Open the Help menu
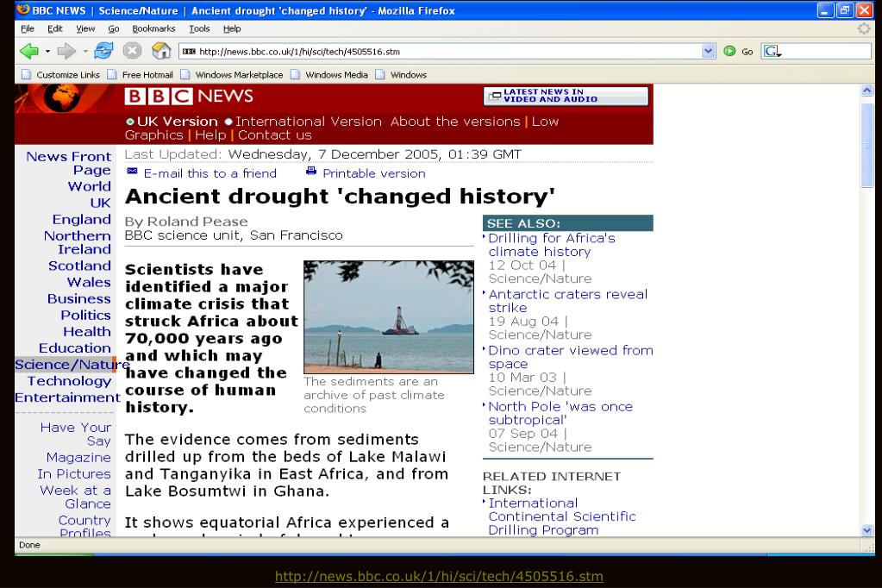 232,28
